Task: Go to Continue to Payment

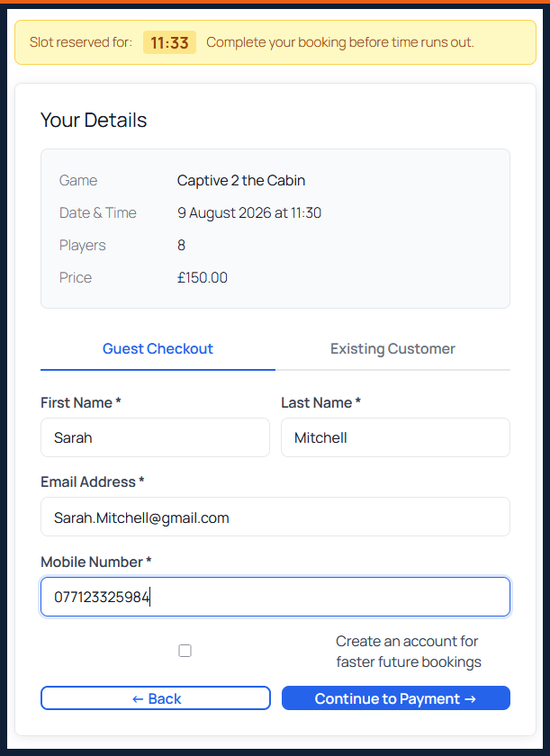Action: click(396, 698)
